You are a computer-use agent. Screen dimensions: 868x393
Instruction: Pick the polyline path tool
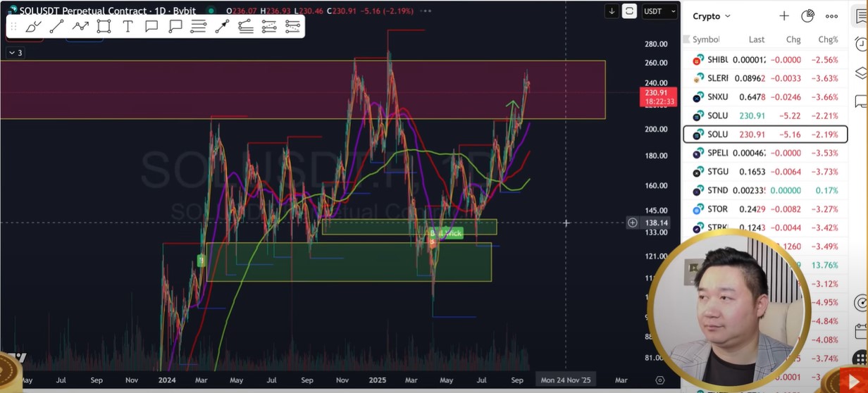point(80,27)
